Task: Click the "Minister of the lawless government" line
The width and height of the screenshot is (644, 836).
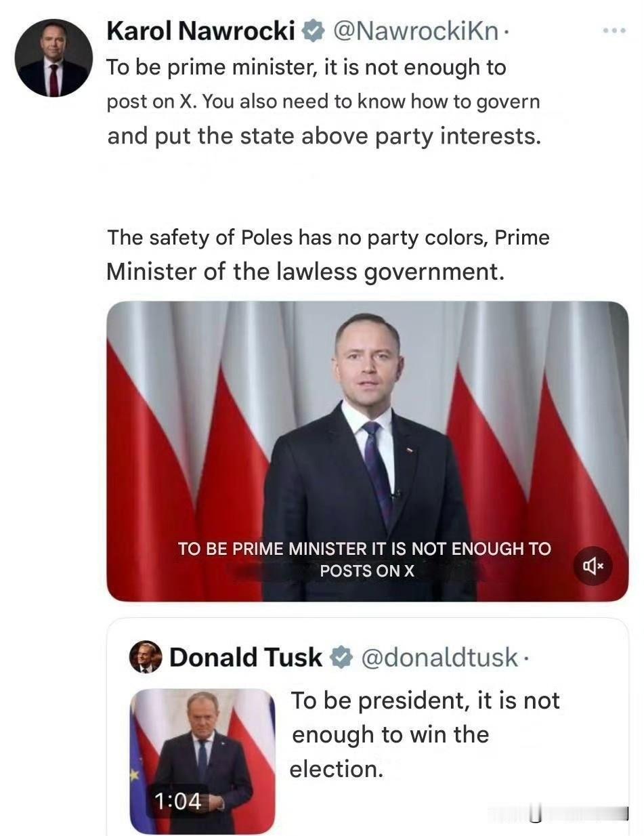Action: pyautogui.click(x=305, y=272)
